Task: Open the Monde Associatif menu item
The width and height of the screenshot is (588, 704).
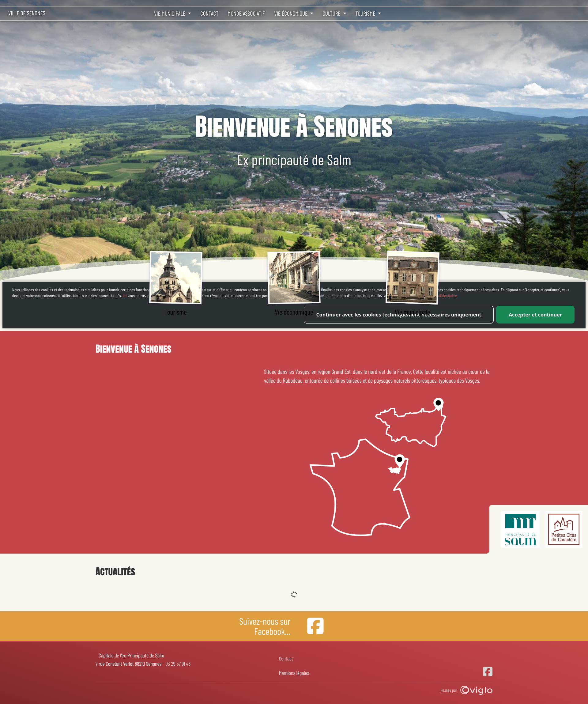Action: [246, 14]
